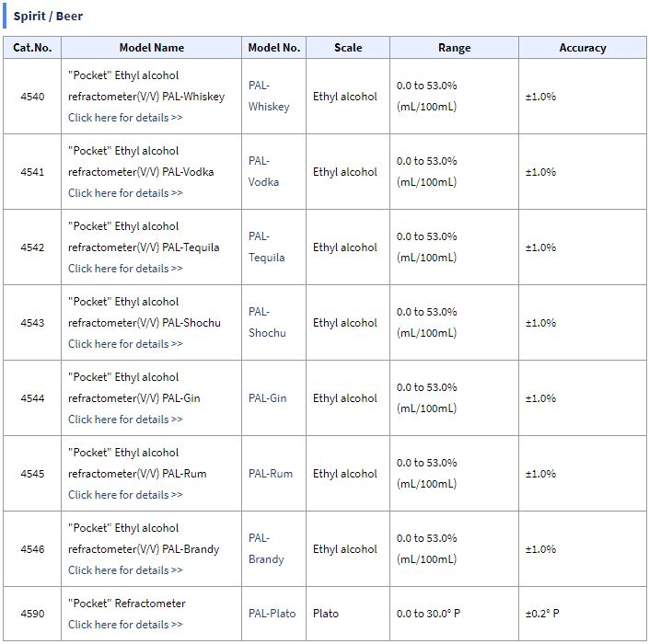
Task: Click the ±1.0% accuracy in 4545 row
Action: coord(540,474)
